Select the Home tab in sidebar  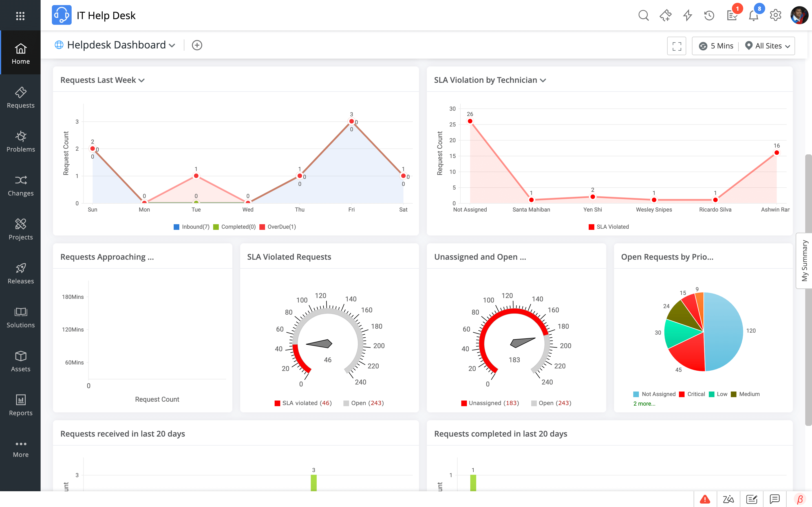pos(21,53)
